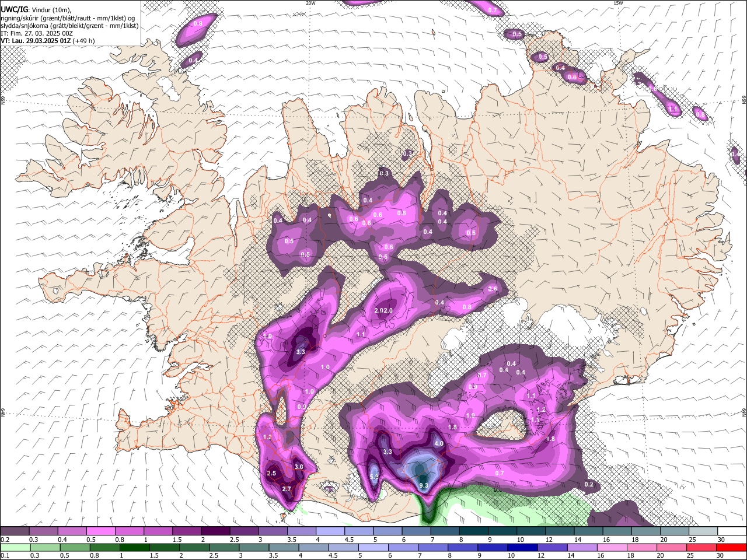Click the 4.0 precipitation value on map
747x560 pixels.
[x=439, y=443]
